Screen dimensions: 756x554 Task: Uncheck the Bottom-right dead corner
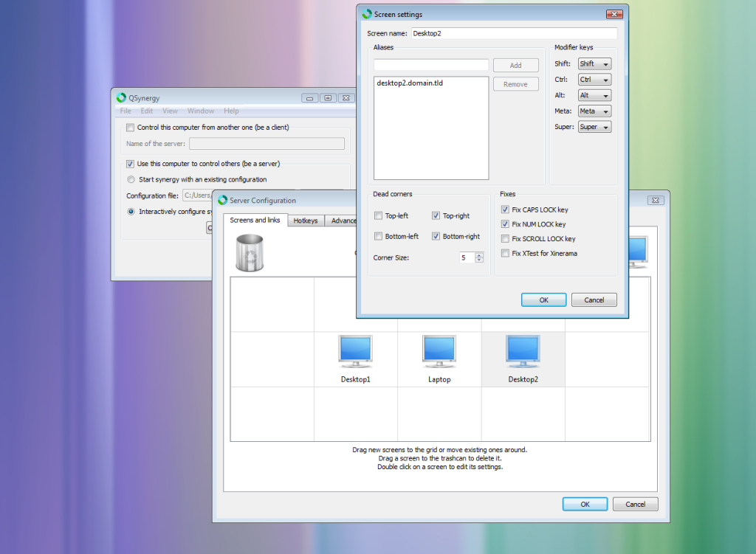436,236
